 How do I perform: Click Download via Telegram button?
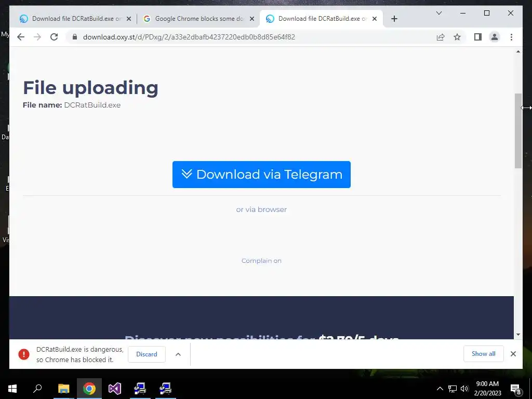point(261,175)
